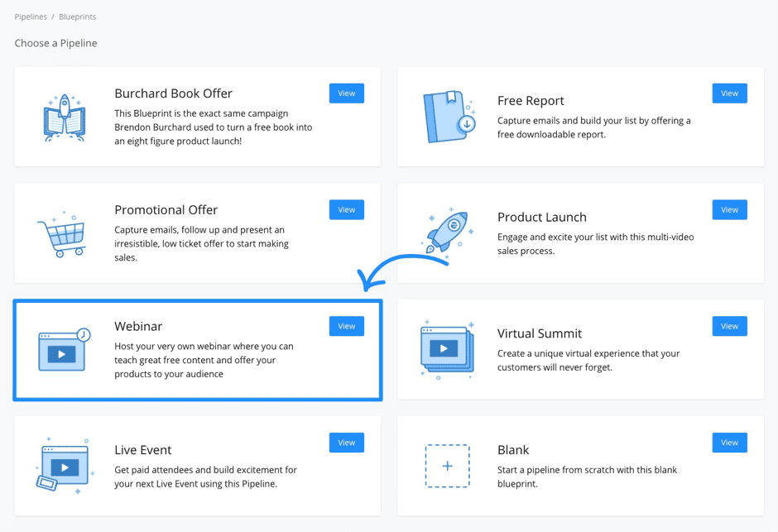
Task: View the Live Event blueprint
Action: [x=346, y=443]
